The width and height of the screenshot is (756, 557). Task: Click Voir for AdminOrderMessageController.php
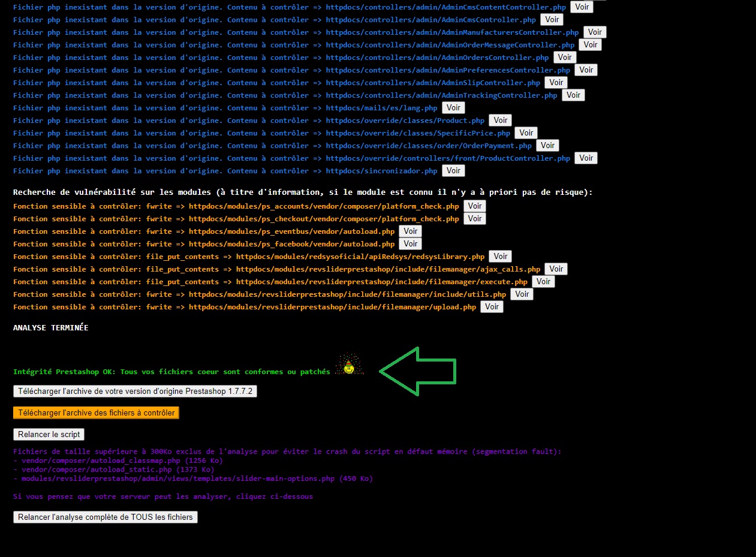[x=591, y=45]
